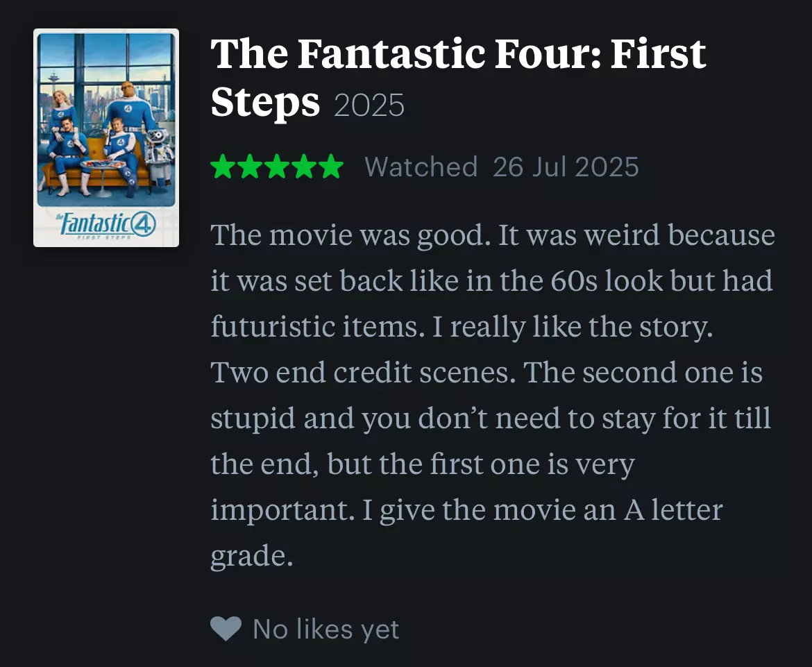
Task: Click the fourth green rating star
Action: (x=303, y=167)
